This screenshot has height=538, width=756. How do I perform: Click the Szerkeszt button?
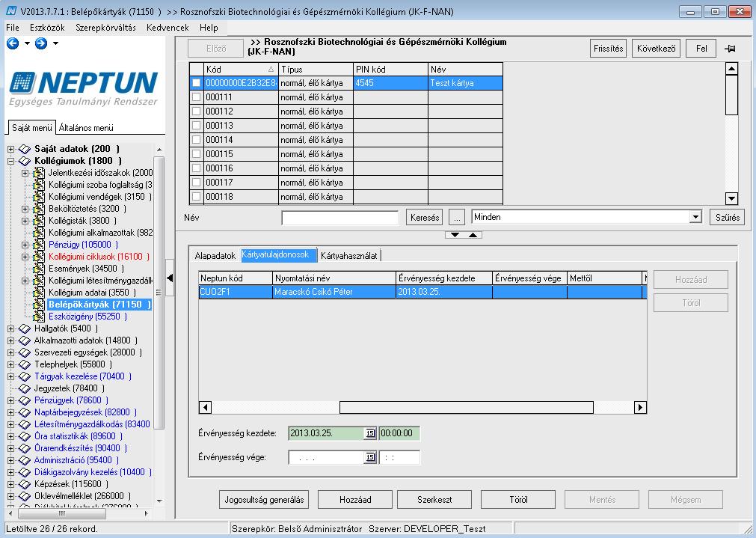[x=434, y=499]
